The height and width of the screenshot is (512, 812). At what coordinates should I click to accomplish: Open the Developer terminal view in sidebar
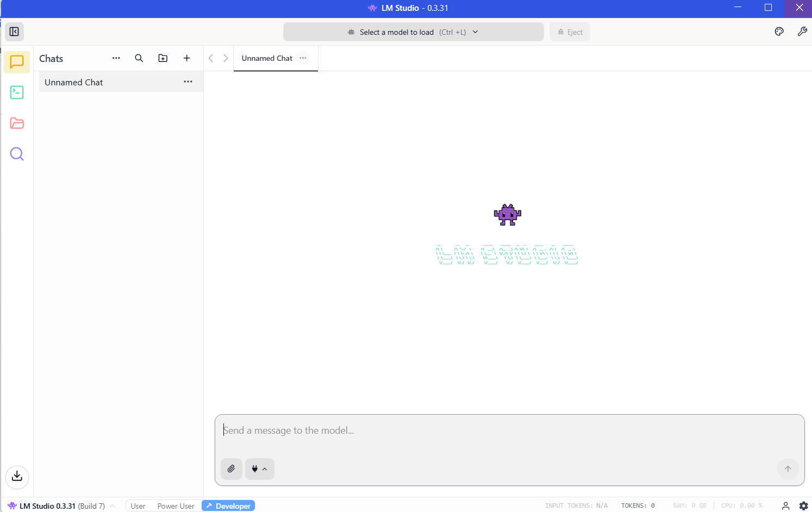coord(17,92)
